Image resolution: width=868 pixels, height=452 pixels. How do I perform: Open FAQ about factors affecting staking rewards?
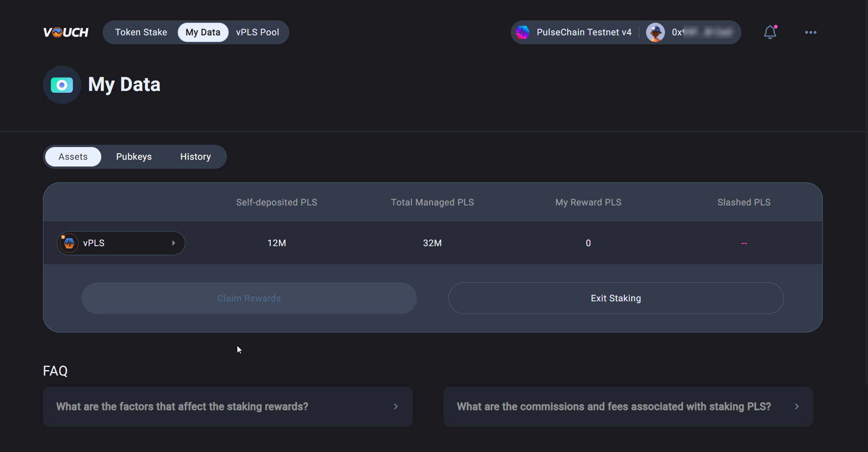point(228,406)
